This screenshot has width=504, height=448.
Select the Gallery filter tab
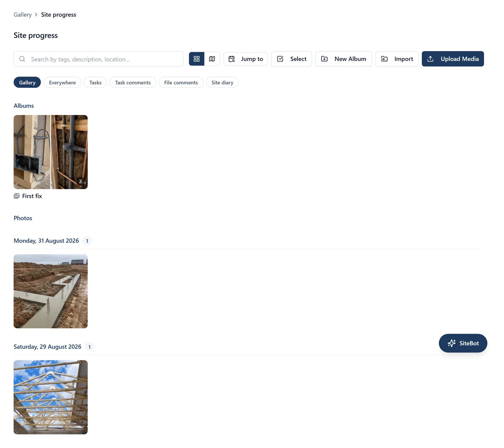click(x=27, y=82)
